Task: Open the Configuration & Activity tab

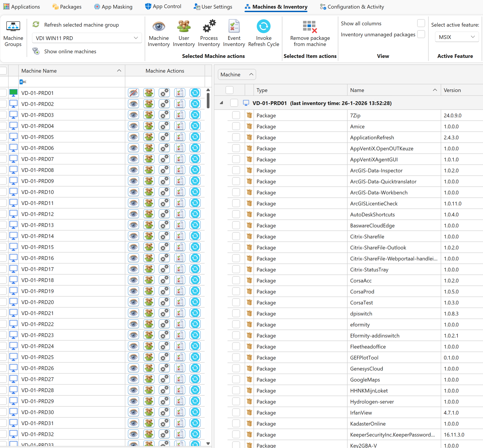Action: (352, 7)
